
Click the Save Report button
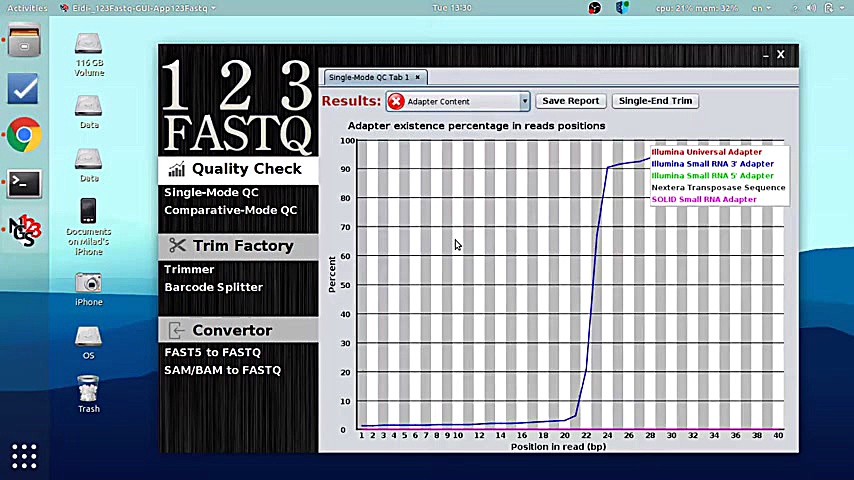point(570,101)
